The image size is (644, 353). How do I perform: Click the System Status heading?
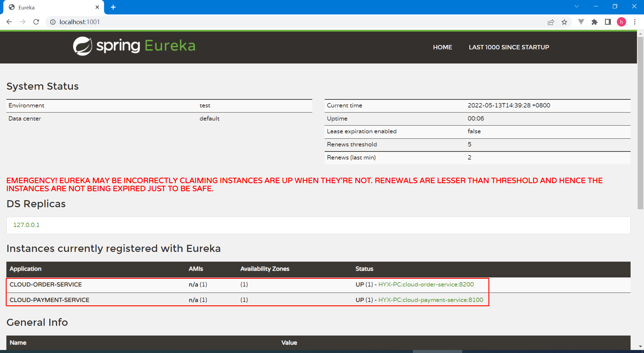(x=43, y=86)
